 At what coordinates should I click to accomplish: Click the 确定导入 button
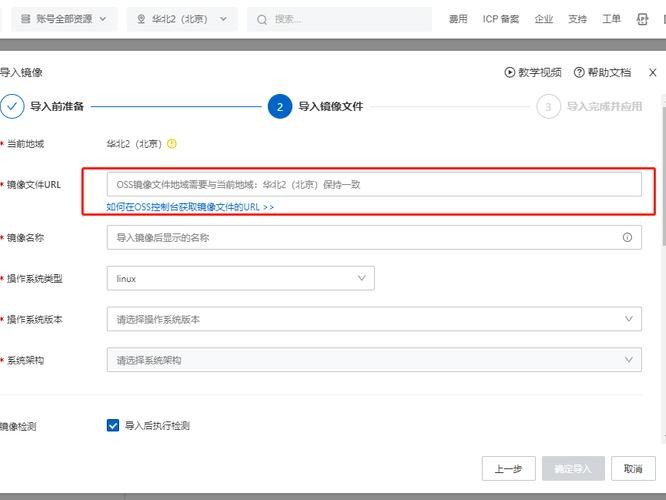tap(573, 469)
